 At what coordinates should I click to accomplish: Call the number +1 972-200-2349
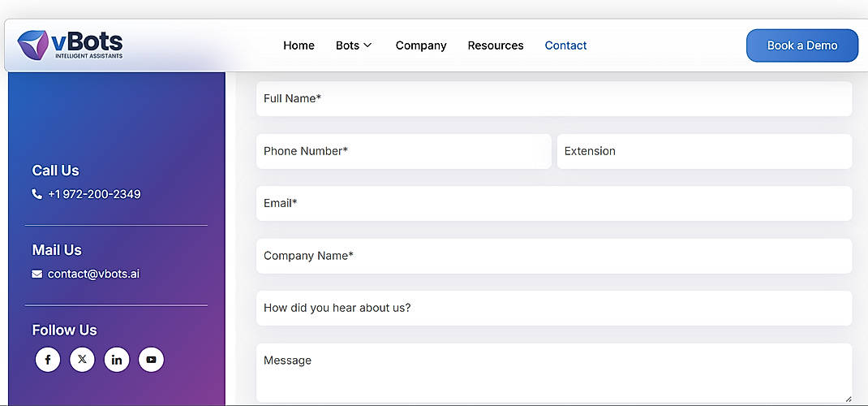click(x=94, y=194)
